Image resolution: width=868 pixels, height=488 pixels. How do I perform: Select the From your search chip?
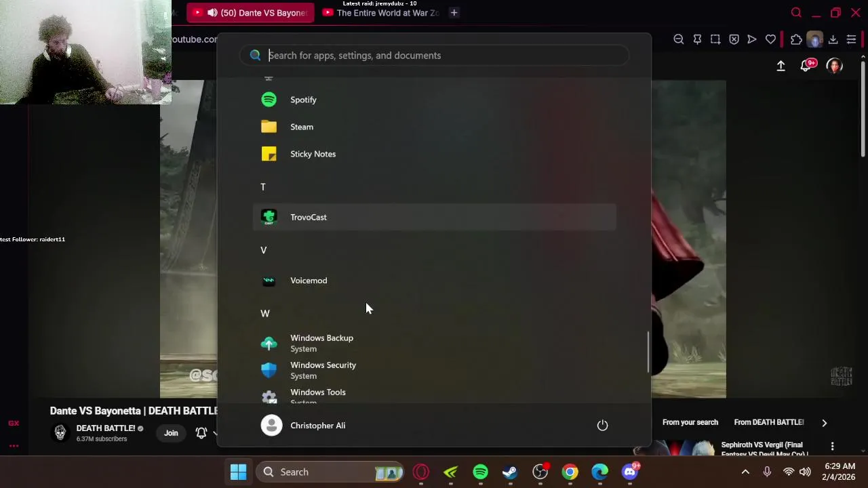coord(690,422)
